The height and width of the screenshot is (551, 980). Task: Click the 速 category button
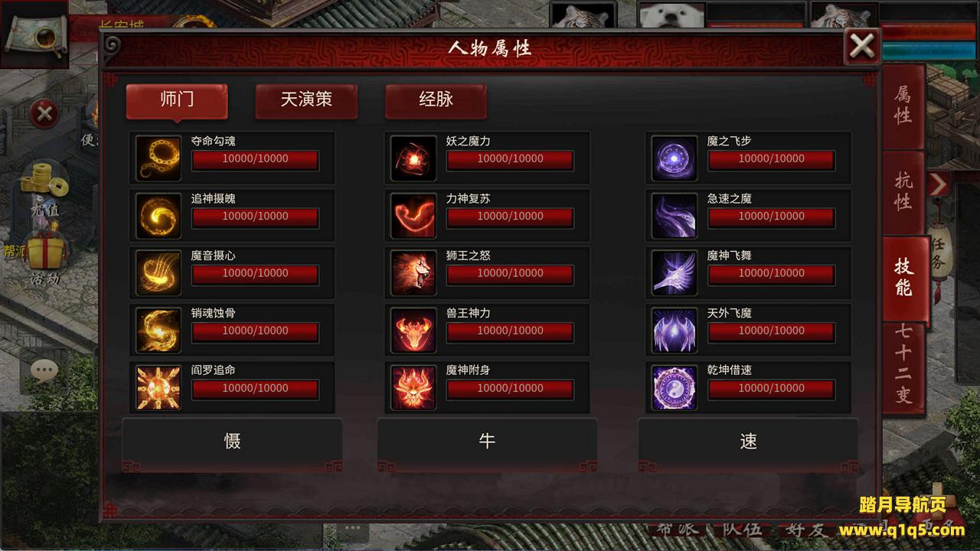tap(748, 442)
